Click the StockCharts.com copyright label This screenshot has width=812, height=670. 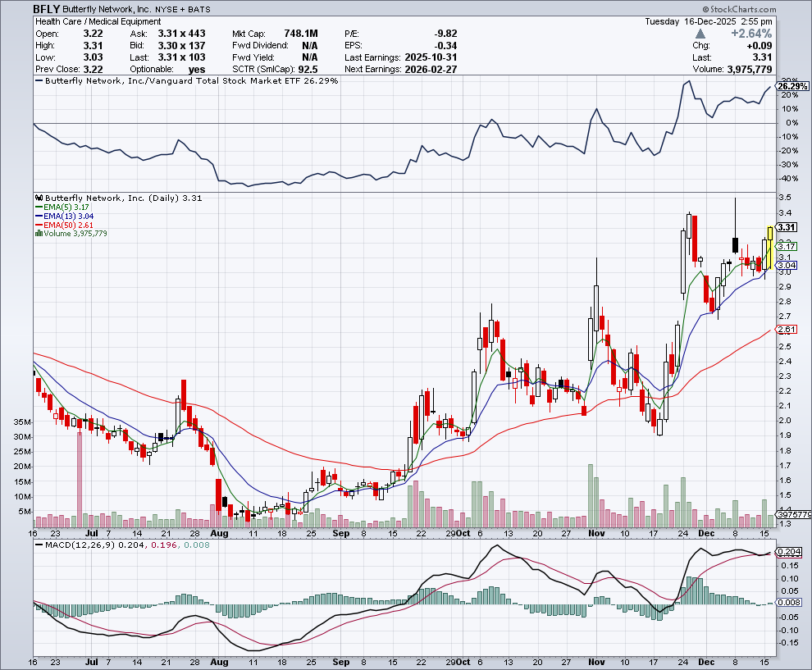click(740, 9)
